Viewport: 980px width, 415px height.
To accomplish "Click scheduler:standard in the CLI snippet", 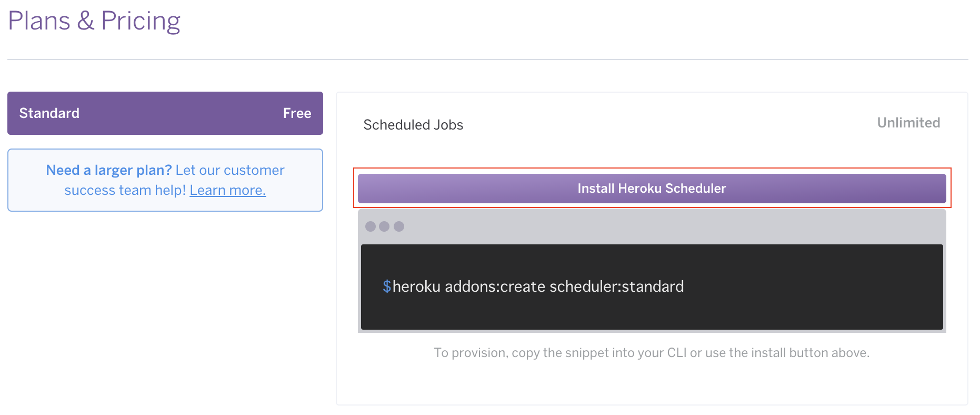I will click(x=617, y=286).
